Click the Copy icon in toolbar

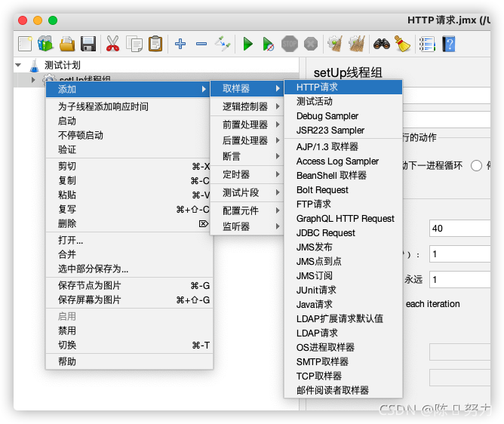click(x=134, y=44)
